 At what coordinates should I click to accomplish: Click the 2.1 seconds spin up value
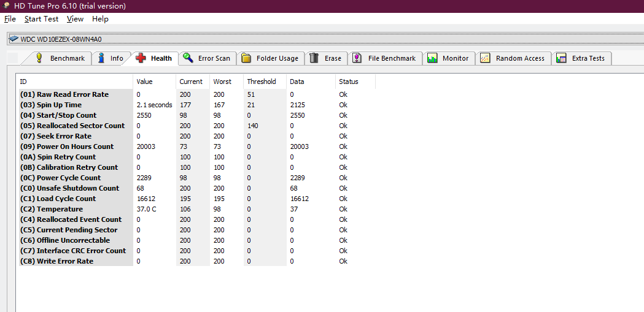pos(155,105)
